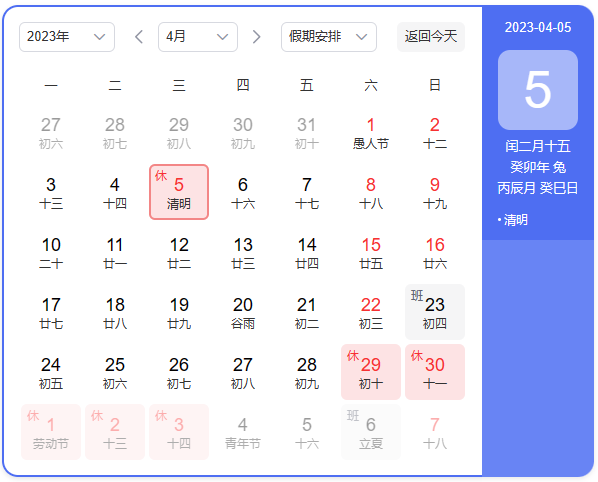Select April 29 holiday marked 休

pos(371,372)
